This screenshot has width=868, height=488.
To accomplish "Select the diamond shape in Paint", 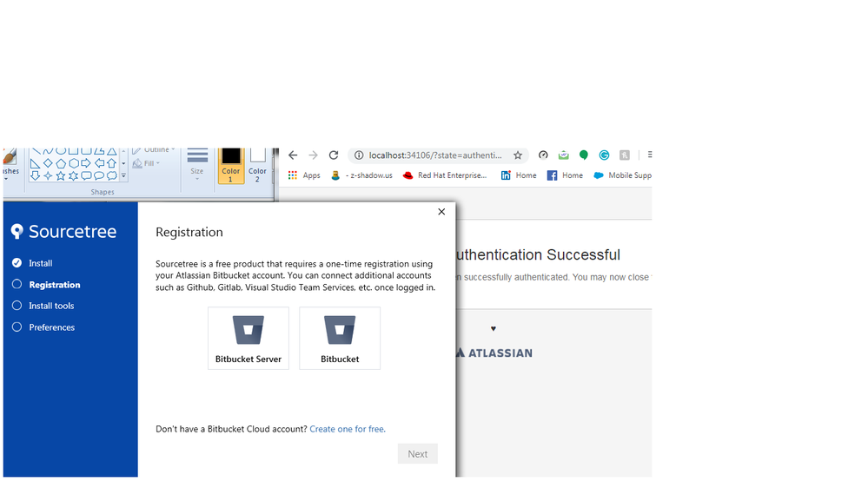I will (x=48, y=163).
